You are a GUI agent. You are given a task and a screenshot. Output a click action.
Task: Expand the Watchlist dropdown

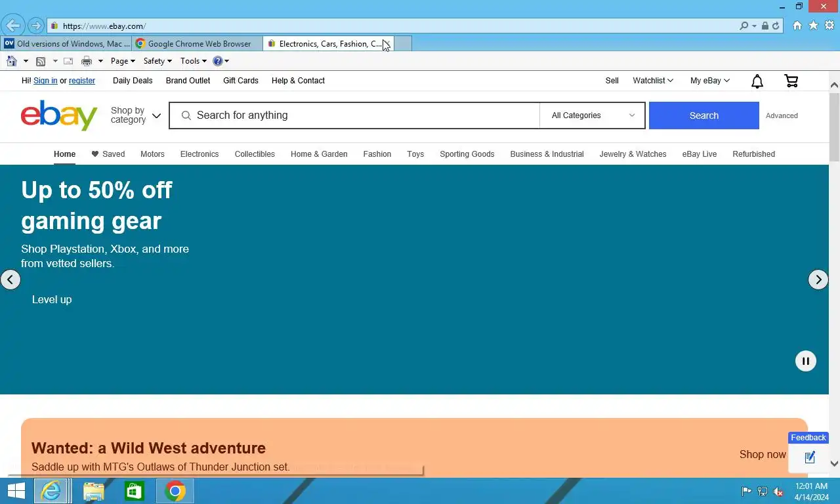tap(653, 81)
